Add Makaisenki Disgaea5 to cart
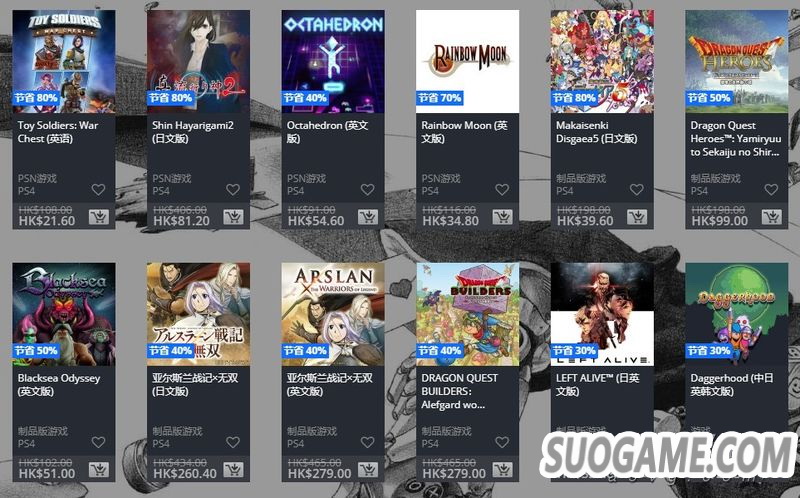The height and width of the screenshot is (498, 800). [x=637, y=217]
